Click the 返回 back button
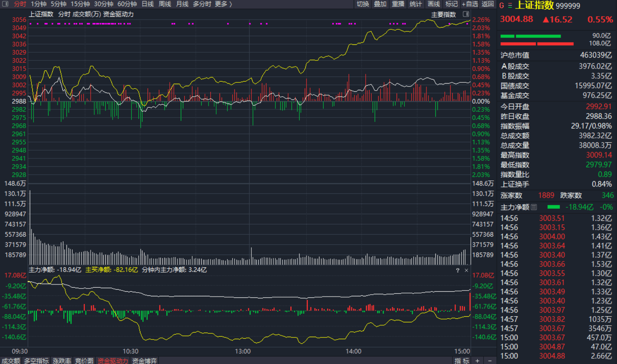 pyautogui.click(x=488, y=4)
